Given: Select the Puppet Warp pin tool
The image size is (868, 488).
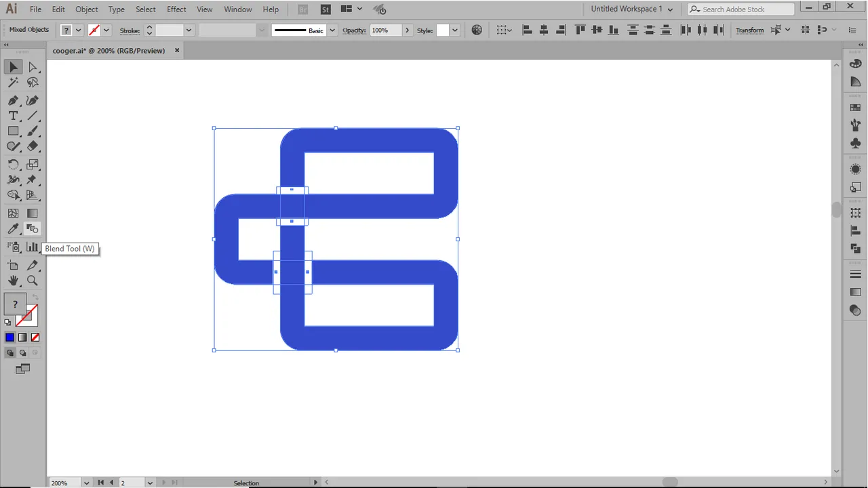Looking at the screenshot, I should point(33,180).
